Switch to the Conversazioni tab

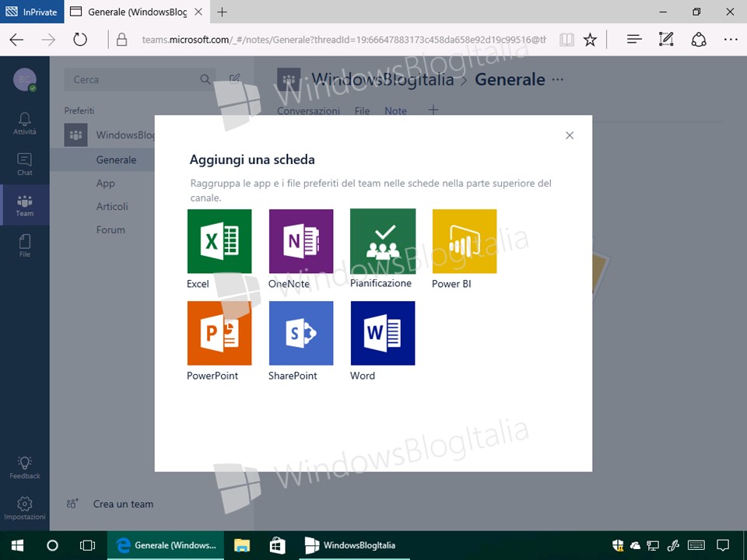309,111
